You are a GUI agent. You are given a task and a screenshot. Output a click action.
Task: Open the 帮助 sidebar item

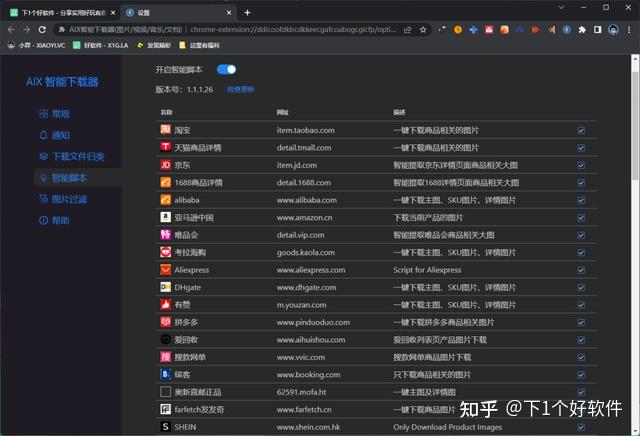(x=54, y=220)
